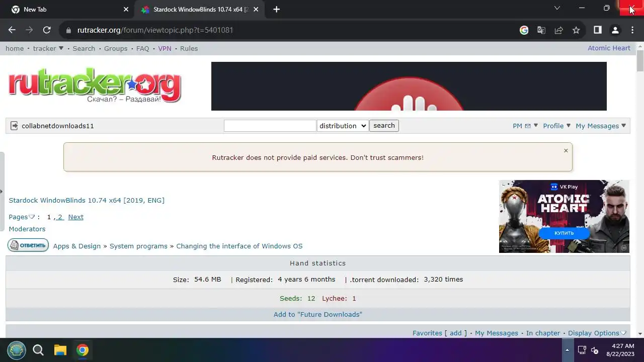Viewport: 644px width, 362px height.
Task: Click the search button
Action: [384, 126]
